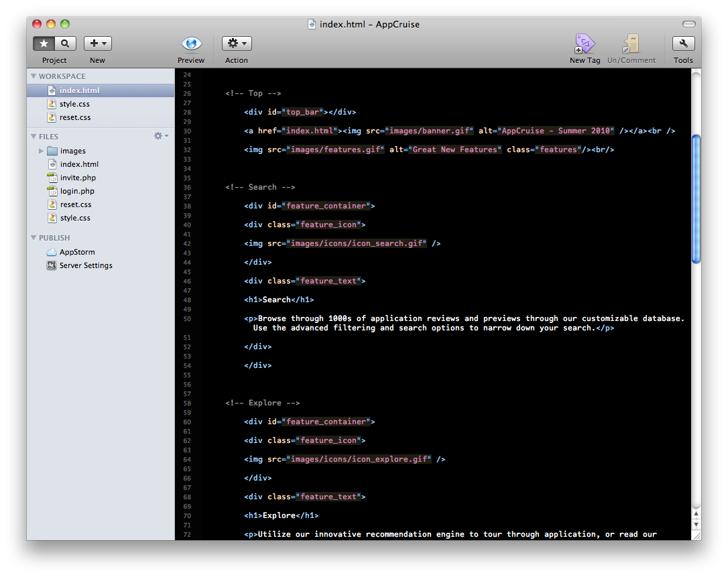Click the Server Settings icon
728x577 pixels.
pyautogui.click(x=52, y=265)
